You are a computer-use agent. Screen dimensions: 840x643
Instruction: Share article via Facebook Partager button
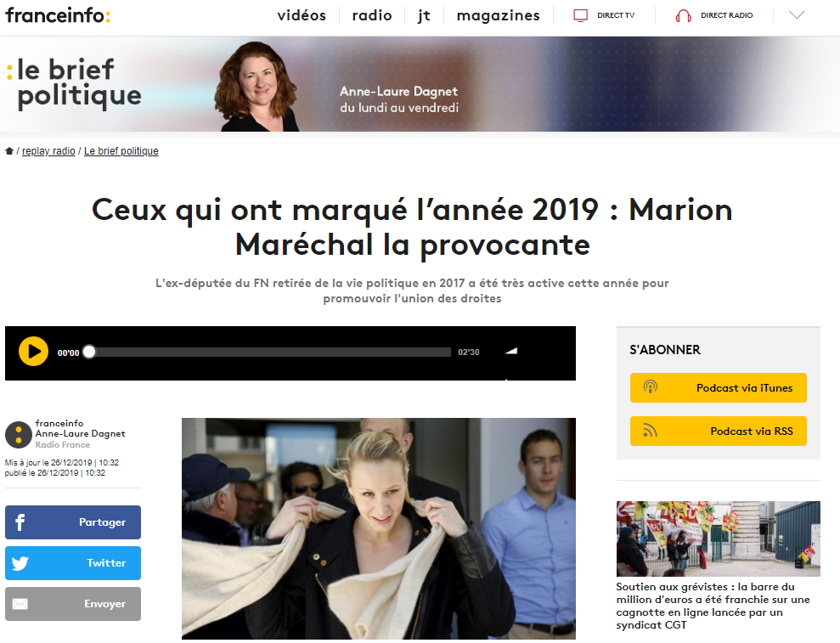[73, 522]
